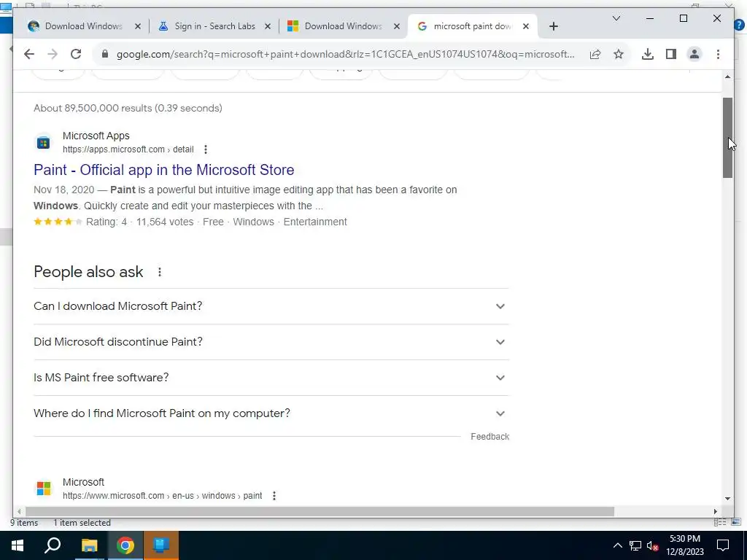Open options dots beside apps.microsoft.com result
Viewport: 747px width, 560px height.
click(205, 149)
